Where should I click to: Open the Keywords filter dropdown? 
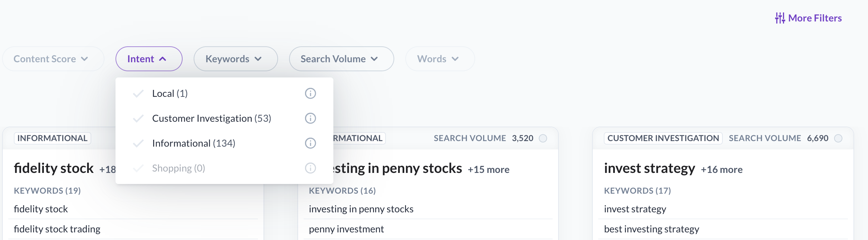click(x=236, y=59)
